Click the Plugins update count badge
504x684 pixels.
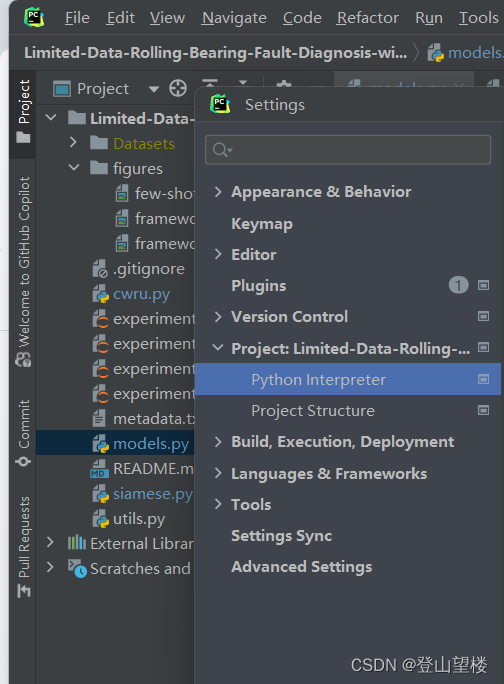click(x=458, y=285)
